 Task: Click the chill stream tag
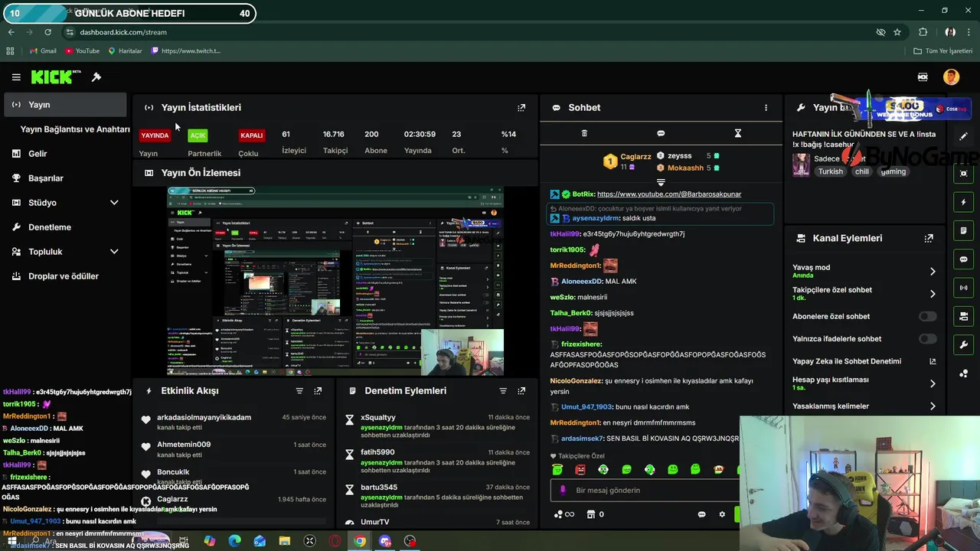(x=862, y=172)
